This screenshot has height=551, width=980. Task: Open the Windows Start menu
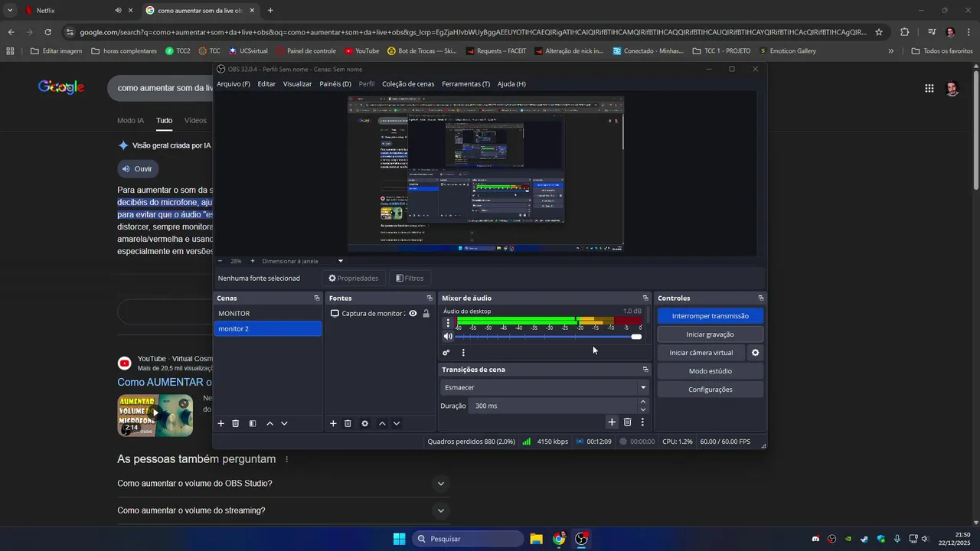[x=399, y=539]
